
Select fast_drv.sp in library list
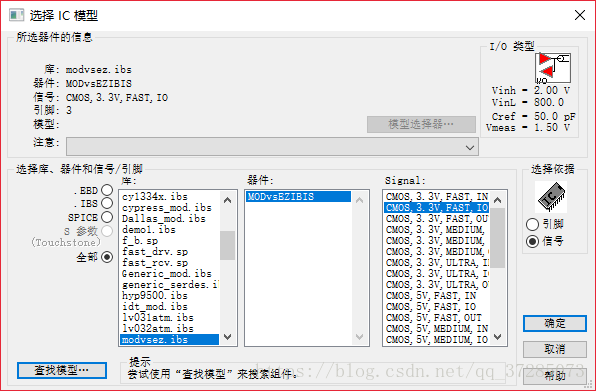click(170, 252)
